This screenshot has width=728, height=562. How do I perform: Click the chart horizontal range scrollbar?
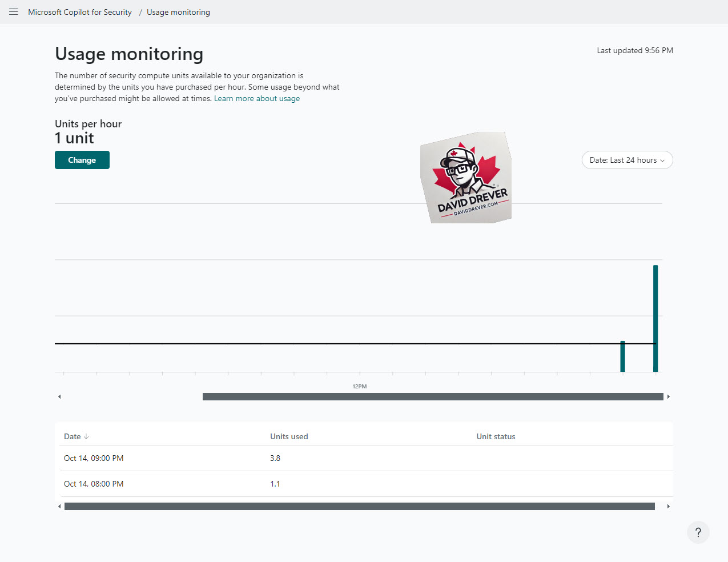[433, 396]
